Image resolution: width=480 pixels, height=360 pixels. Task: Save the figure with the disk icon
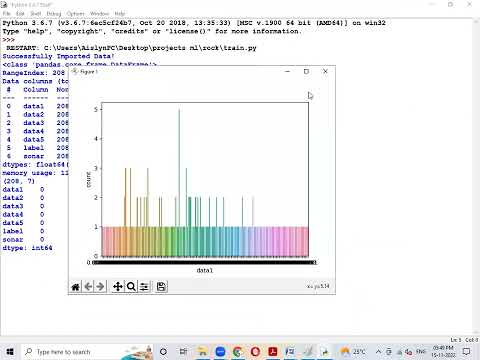(x=161, y=287)
